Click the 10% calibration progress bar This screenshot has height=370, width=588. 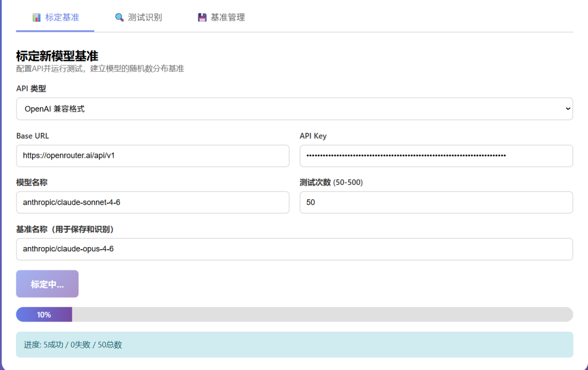pos(295,314)
